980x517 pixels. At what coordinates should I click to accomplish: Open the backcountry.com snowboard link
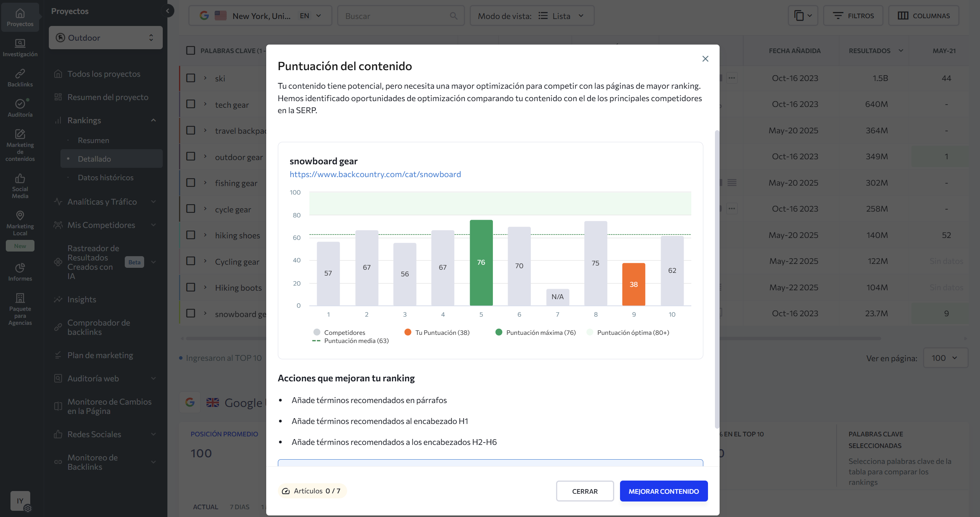[x=375, y=174]
